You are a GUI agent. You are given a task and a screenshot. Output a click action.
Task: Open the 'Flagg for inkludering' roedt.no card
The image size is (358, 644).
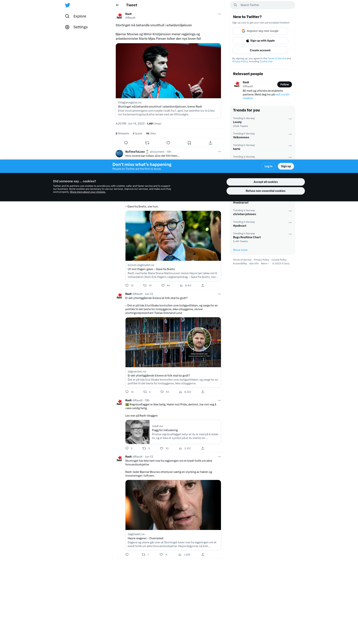tap(173, 432)
